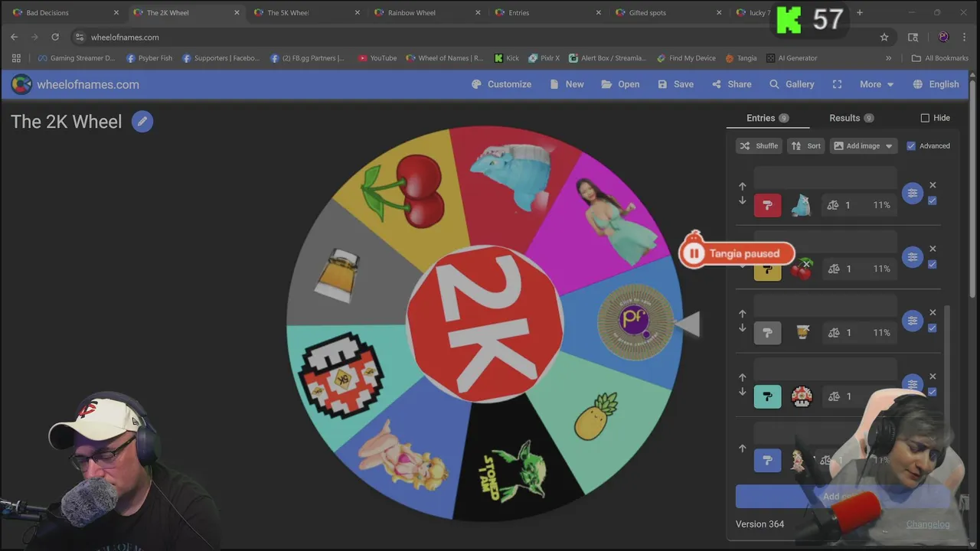
Task: Shuffle the entries
Action: [x=759, y=145]
